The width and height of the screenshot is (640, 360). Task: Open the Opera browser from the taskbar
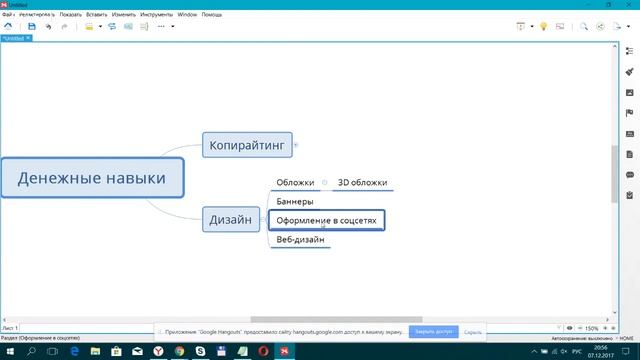(x=263, y=351)
